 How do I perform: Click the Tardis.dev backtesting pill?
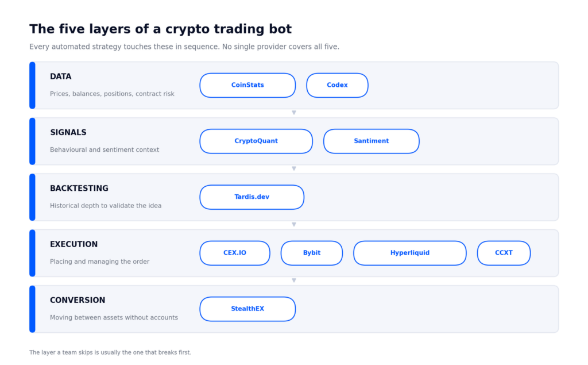coord(252,197)
